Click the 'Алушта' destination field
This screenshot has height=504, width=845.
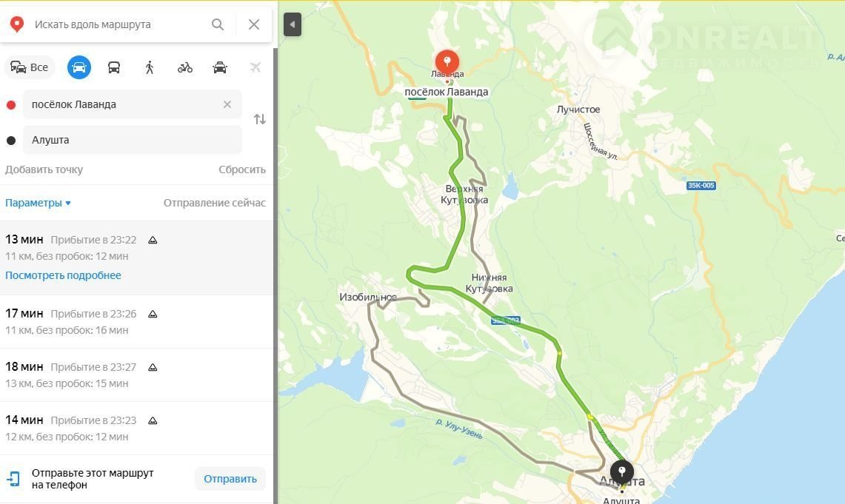click(x=132, y=140)
